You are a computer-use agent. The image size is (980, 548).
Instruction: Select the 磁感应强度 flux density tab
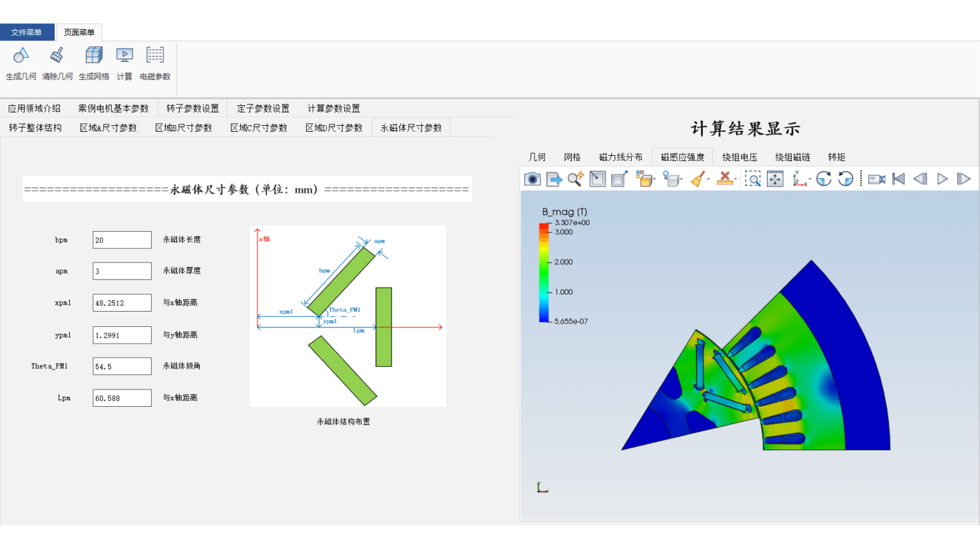coord(682,157)
